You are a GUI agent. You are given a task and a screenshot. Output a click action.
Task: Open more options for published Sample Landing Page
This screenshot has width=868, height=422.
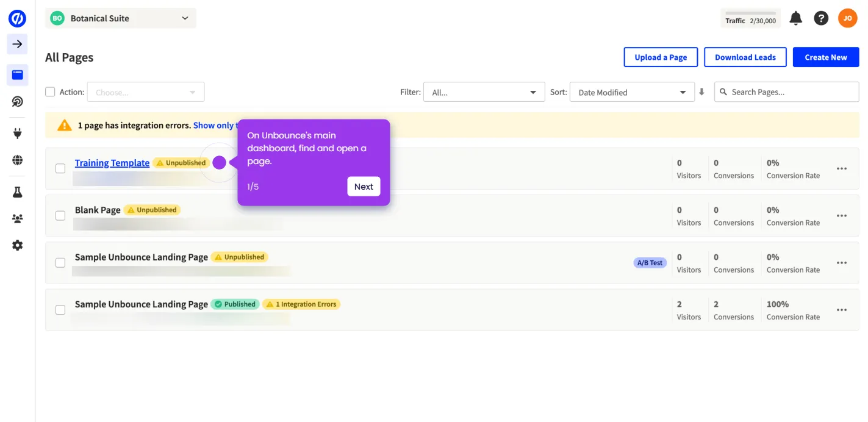842,310
